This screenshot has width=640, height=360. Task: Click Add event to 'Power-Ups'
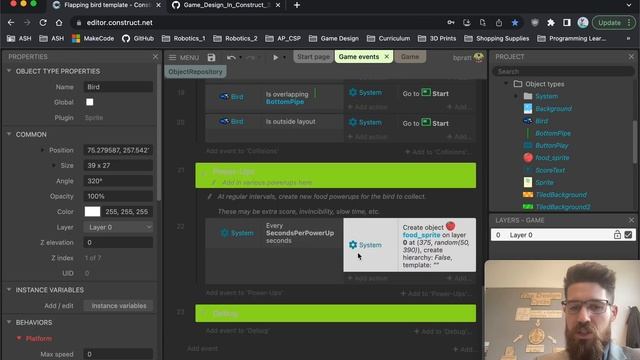pos(244,293)
